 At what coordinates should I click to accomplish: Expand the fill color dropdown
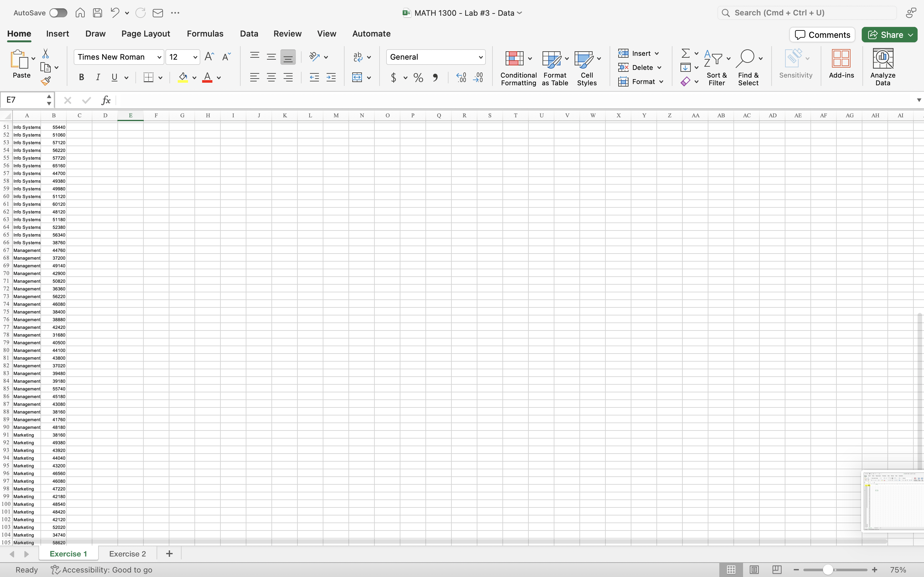[x=194, y=78]
